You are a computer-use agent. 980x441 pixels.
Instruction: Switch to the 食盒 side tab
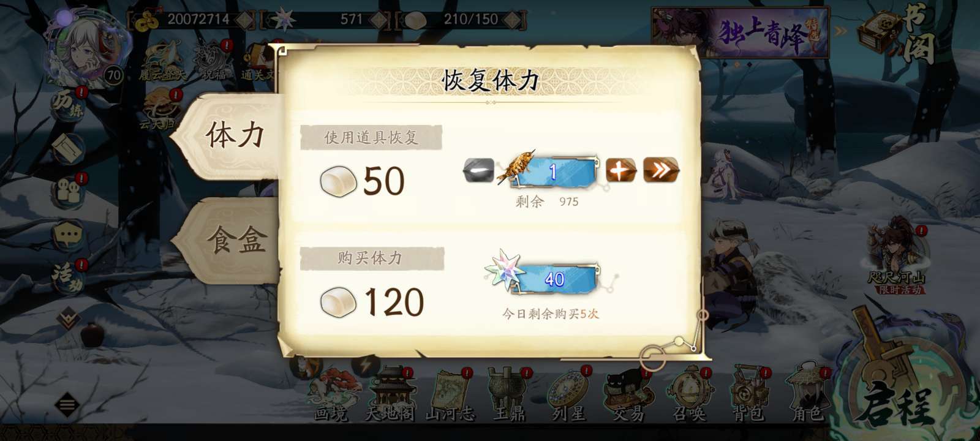(230, 240)
